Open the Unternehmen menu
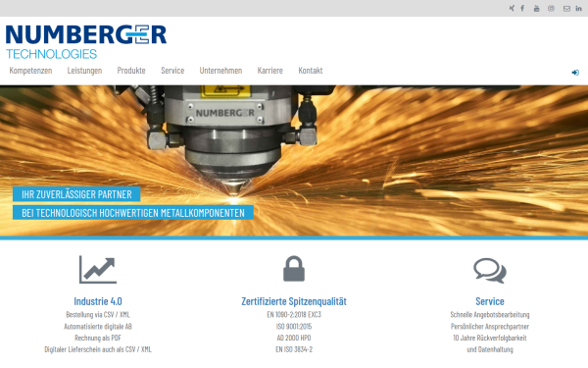This screenshot has width=588, height=368. pyautogui.click(x=220, y=71)
